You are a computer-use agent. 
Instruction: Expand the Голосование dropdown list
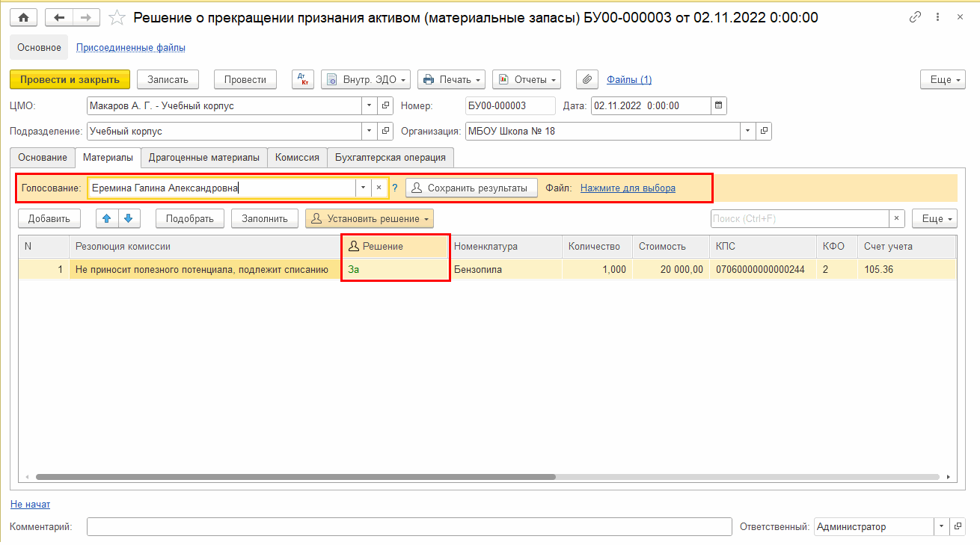363,188
